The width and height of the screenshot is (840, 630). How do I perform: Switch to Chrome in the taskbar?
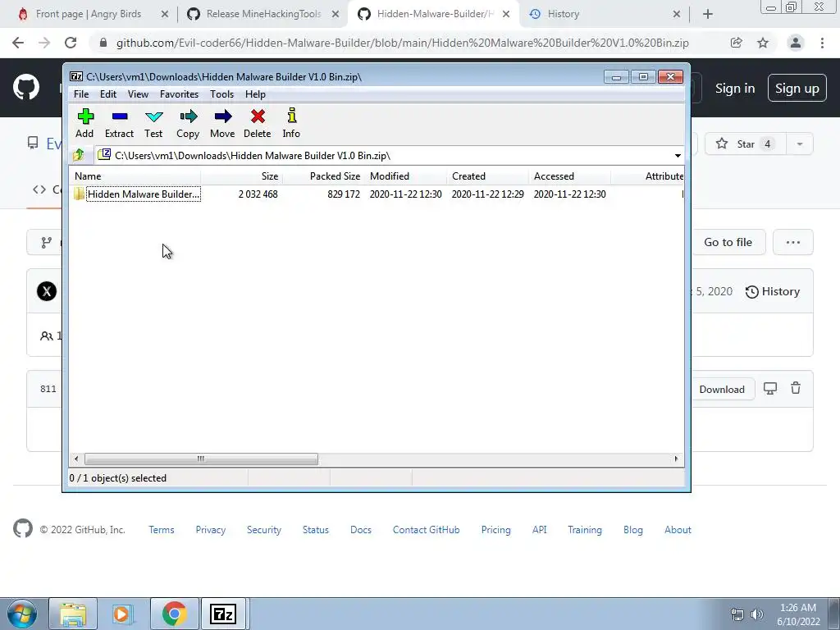point(174,614)
